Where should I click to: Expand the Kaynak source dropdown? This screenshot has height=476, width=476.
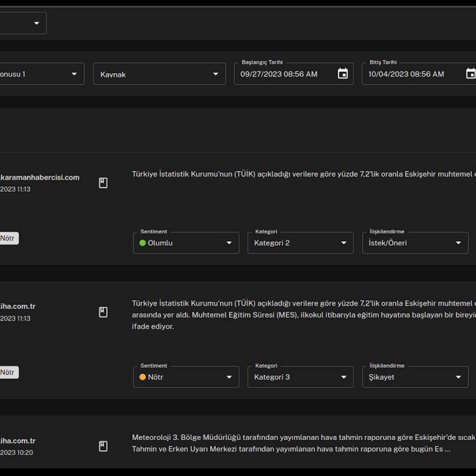[159, 74]
